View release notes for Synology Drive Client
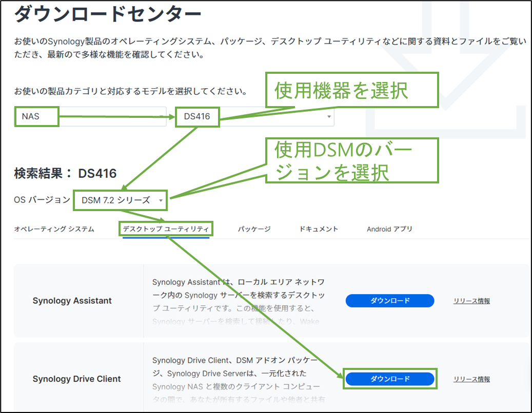This screenshot has width=532, height=413. coord(471,379)
